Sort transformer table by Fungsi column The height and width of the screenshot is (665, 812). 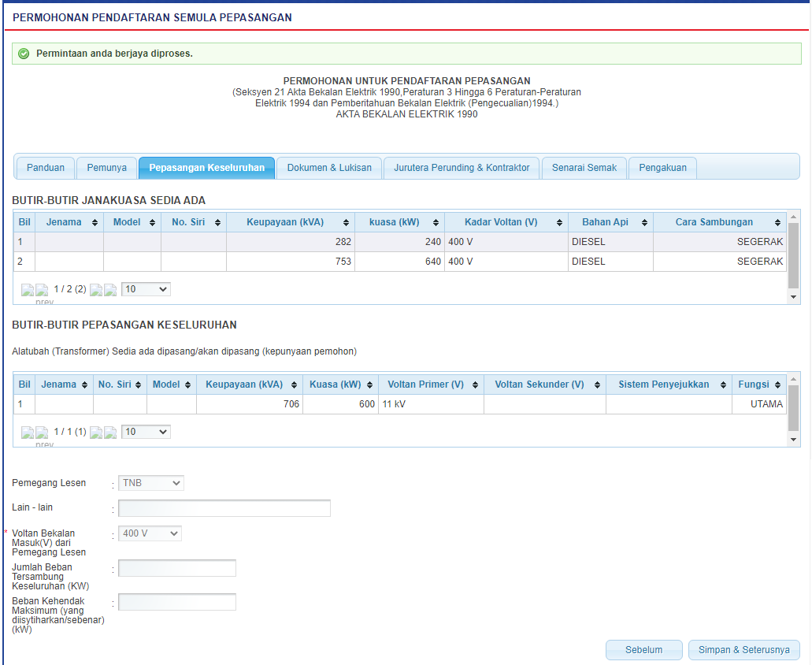point(759,385)
